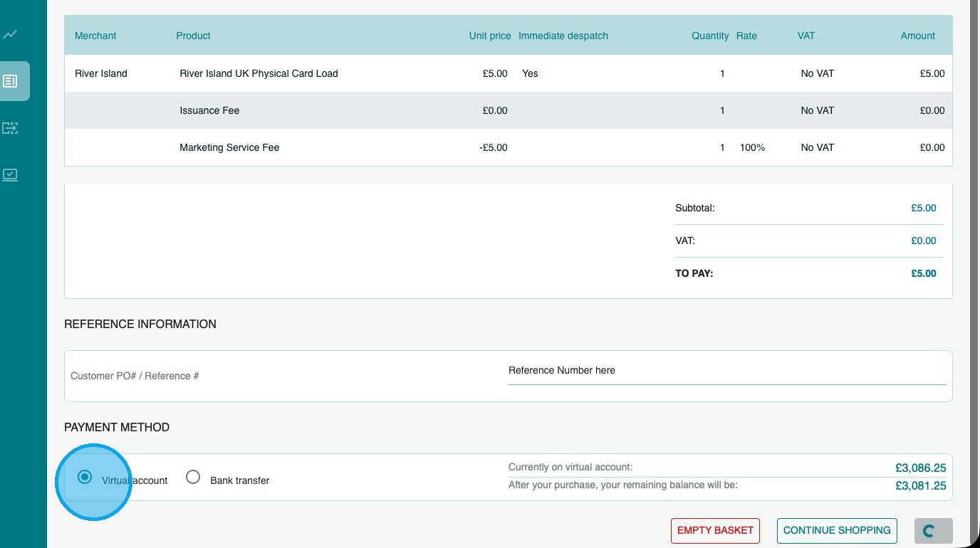Click the Product column header
The image size is (980, 548).
point(194,36)
